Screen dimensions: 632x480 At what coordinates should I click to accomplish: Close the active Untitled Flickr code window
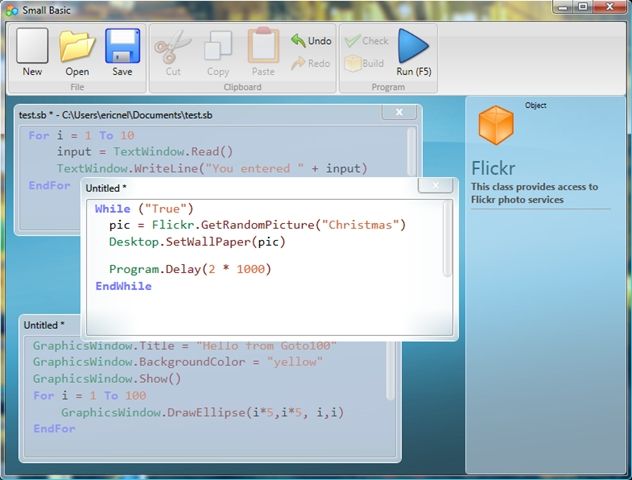(x=435, y=185)
